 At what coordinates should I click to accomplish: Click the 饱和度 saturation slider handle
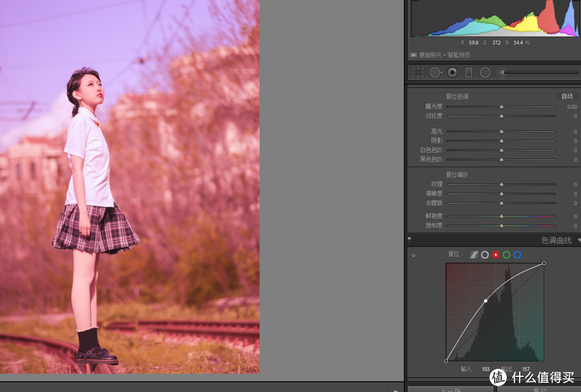(501, 225)
